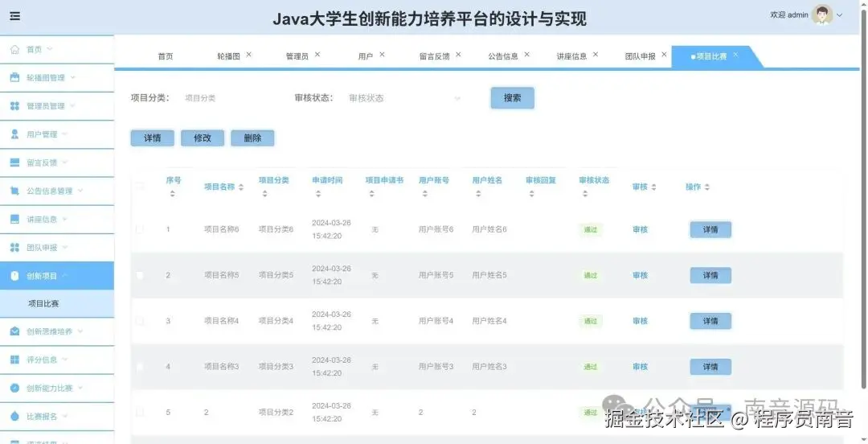The image size is (868, 444).
Task: Click the 删除 delete button
Action: 252,138
